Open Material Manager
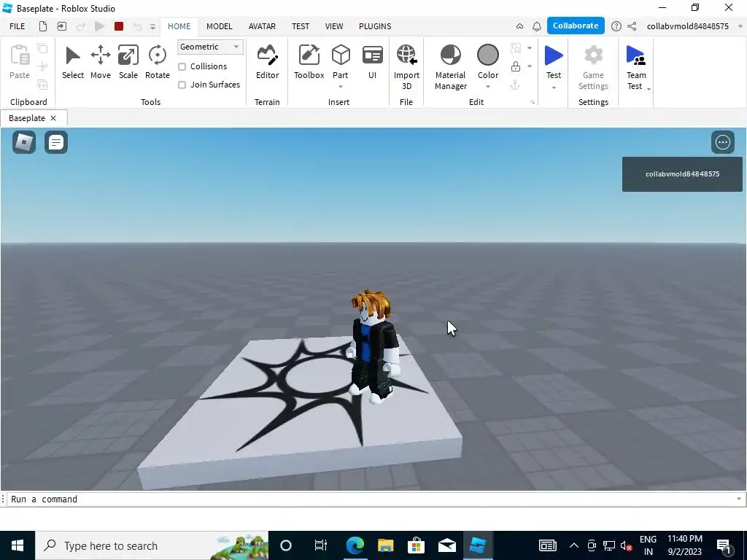This screenshot has height=560, width=747. 450,66
